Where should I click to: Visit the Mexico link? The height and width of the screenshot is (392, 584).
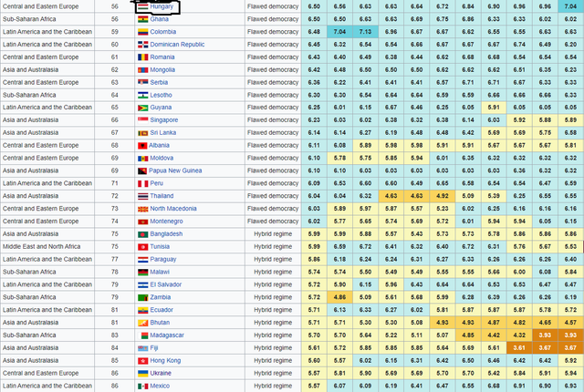(160, 386)
